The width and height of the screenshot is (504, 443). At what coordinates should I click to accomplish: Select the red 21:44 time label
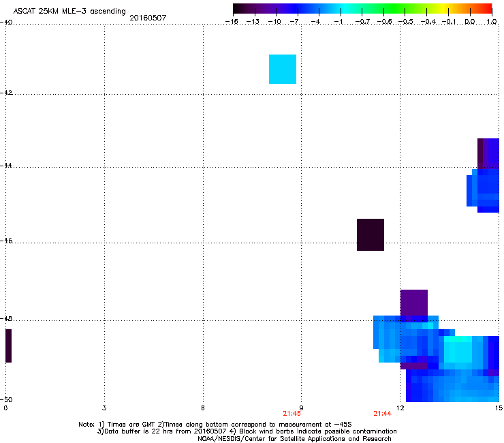click(383, 414)
